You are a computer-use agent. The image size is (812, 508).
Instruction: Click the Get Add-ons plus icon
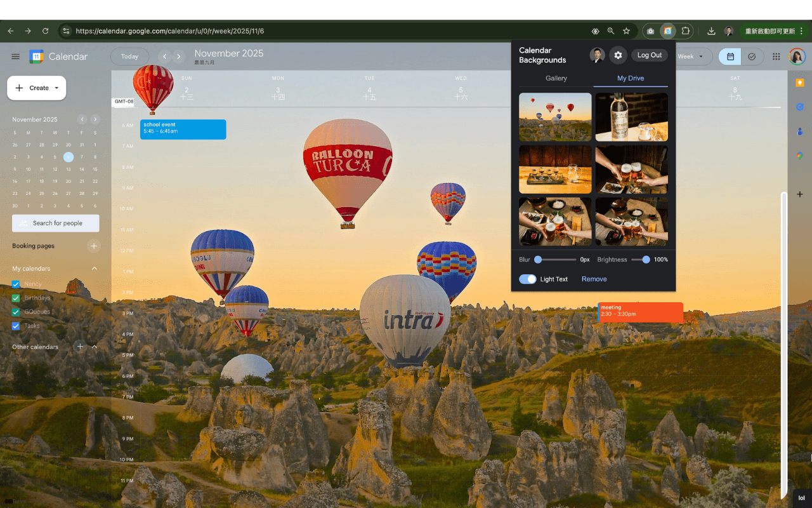pyautogui.click(x=799, y=194)
